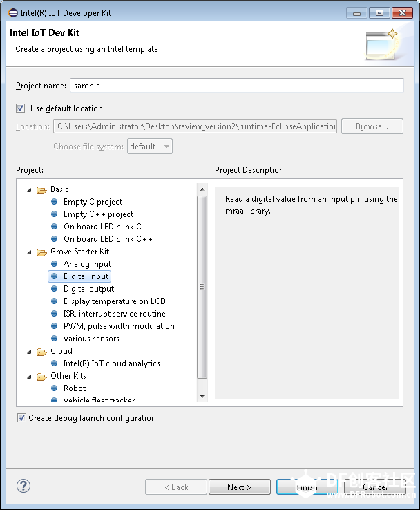
Task: Click the Browse button
Action: [372, 126]
